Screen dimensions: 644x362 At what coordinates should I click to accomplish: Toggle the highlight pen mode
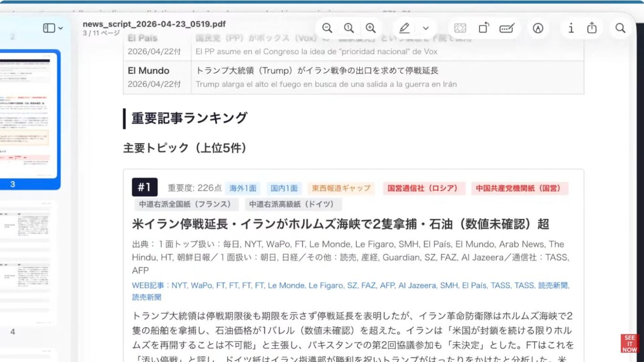pyautogui.click(x=404, y=28)
